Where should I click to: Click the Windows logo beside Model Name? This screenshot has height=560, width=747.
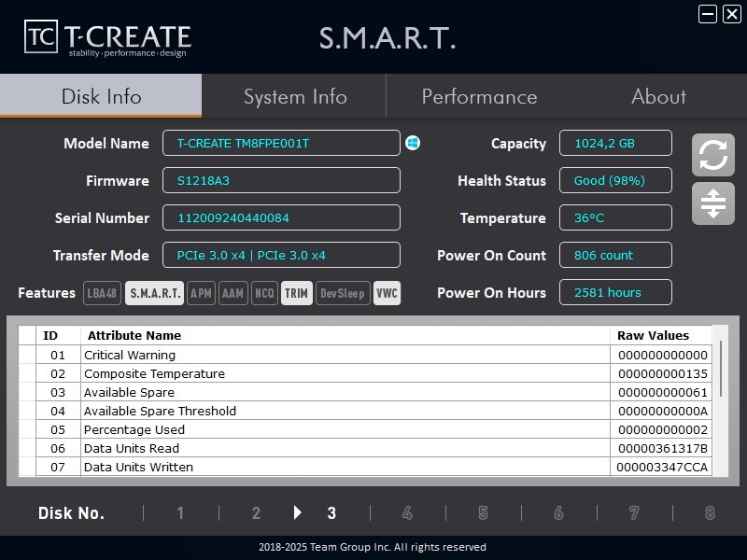[x=413, y=143]
